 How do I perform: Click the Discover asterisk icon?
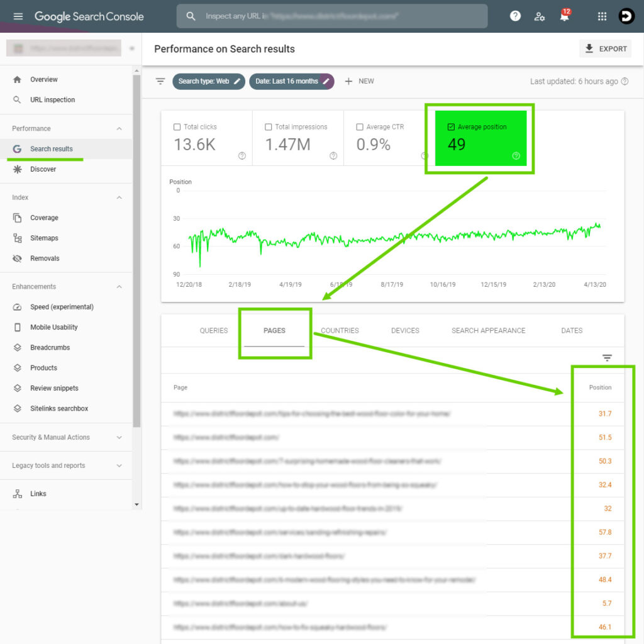17,169
